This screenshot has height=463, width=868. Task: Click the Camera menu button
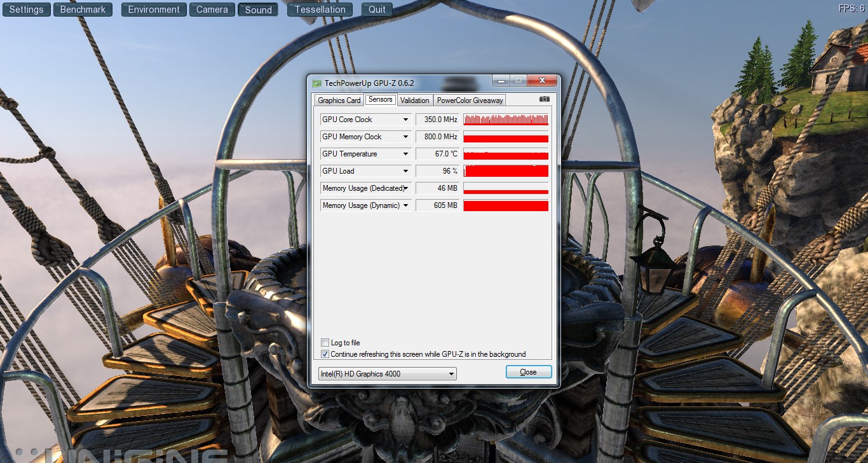tap(212, 10)
